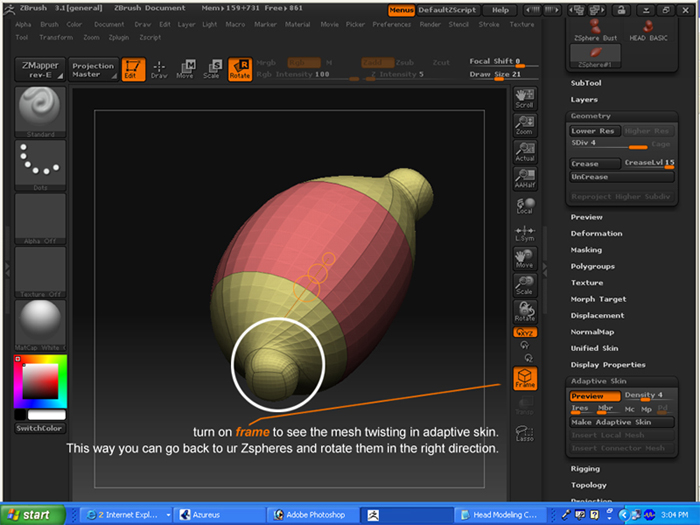
Task: Click the Crease button
Action: coord(595,164)
